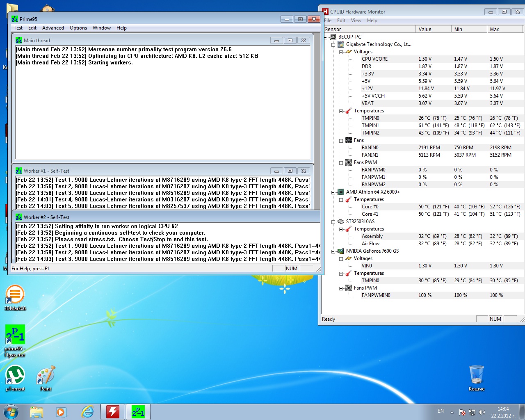Collapse the Gigabyte Technology node
The width and height of the screenshot is (525, 420).
(333, 44)
